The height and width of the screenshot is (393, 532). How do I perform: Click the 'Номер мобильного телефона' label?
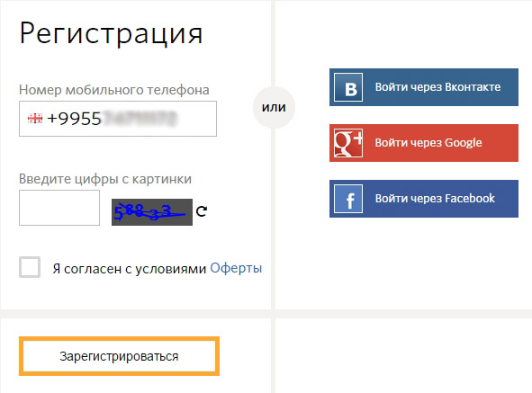114,90
